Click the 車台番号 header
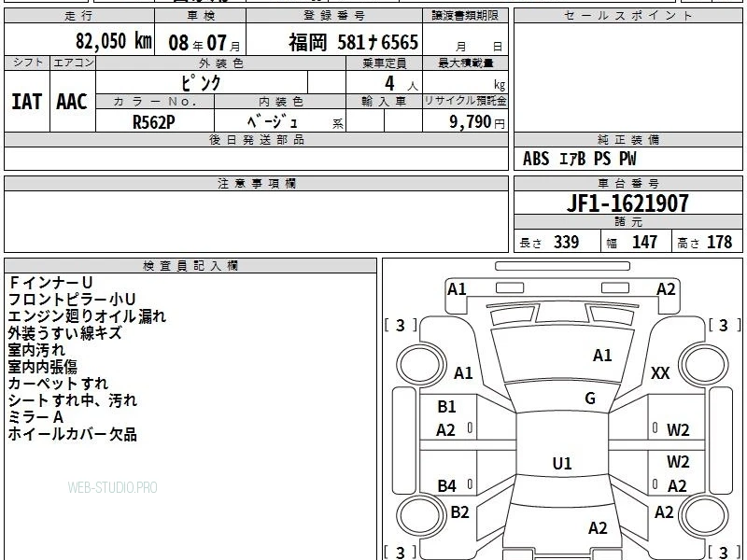This screenshot has height=560, width=747. click(627, 183)
